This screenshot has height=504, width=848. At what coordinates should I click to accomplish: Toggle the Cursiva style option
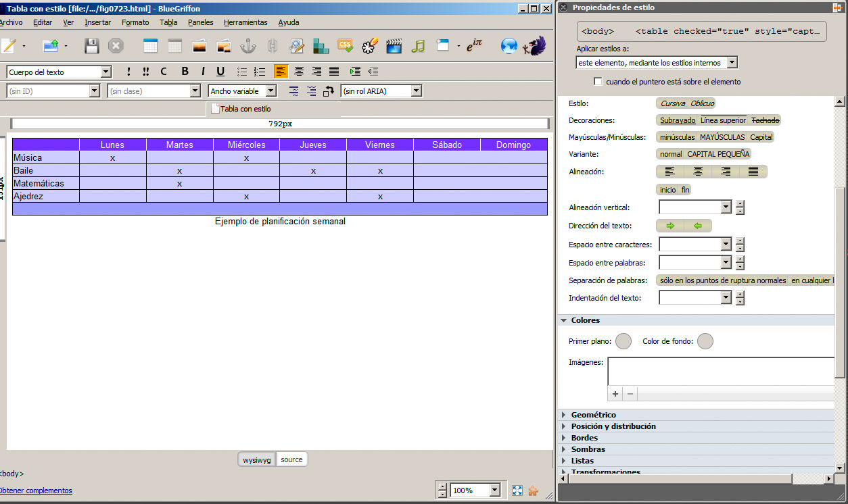673,103
